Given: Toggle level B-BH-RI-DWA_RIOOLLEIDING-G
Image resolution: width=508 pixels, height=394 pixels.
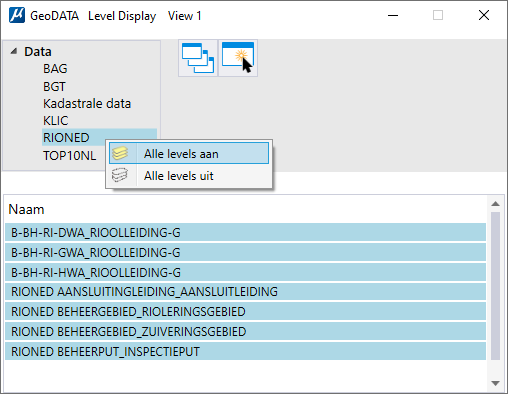Looking at the screenshot, I should click(x=245, y=232).
